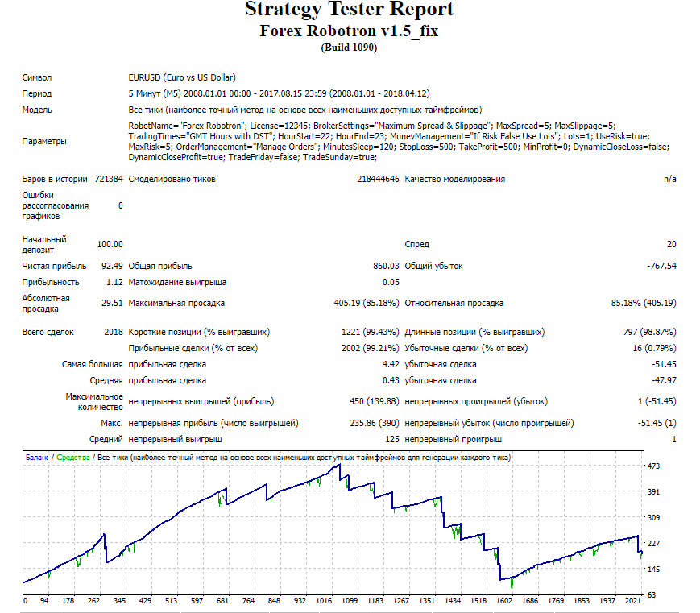Screen dimensions: 700x613
Task: Click the long positions value '797 (98.87%)'
Action: 649,332
